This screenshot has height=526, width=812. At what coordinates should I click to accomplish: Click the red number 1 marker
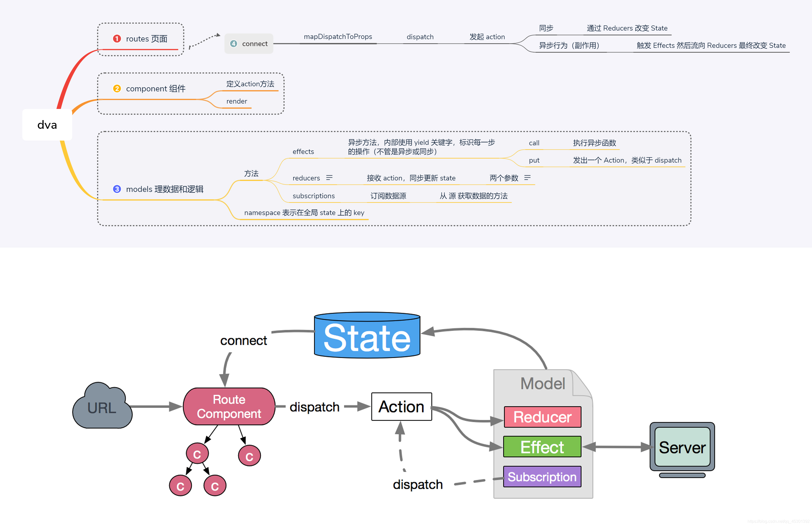tap(117, 38)
